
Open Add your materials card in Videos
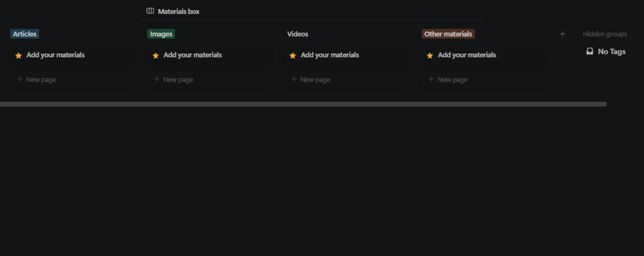(x=329, y=55)
